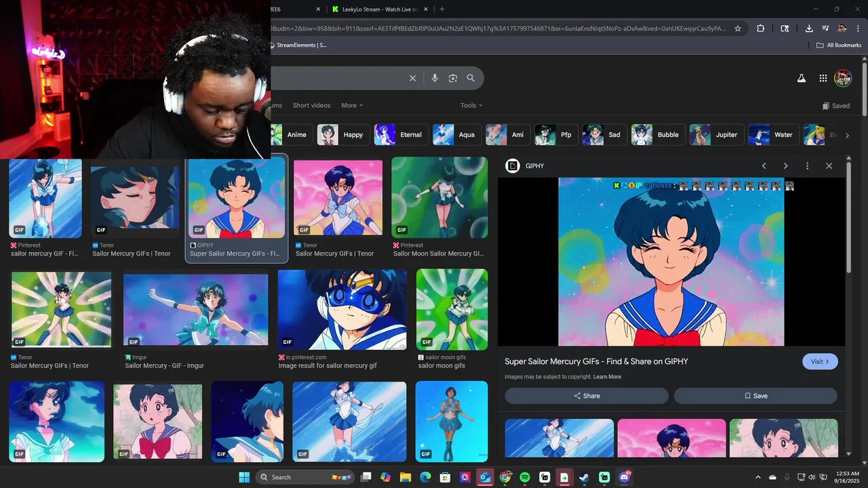This screenshot has width=868, height=488.
Task: Open the Windows Start menu
Action: pos(244,477)
